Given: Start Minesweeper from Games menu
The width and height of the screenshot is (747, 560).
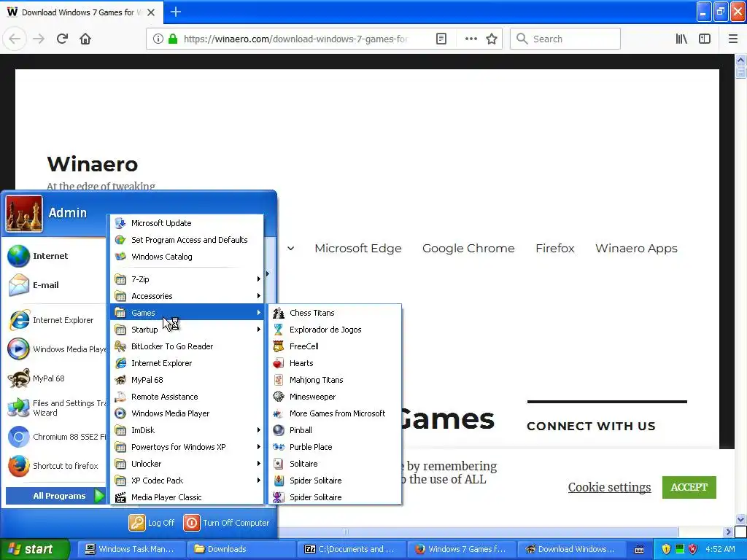Looking at the screenshot, I should [x=335, y=397].
